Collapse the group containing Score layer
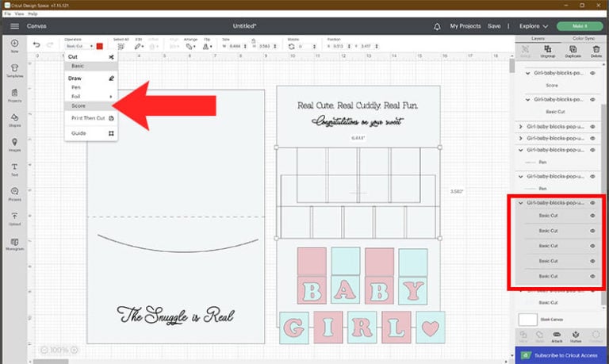This screenshot has height=364, width=609. click(x=527, y=73)
